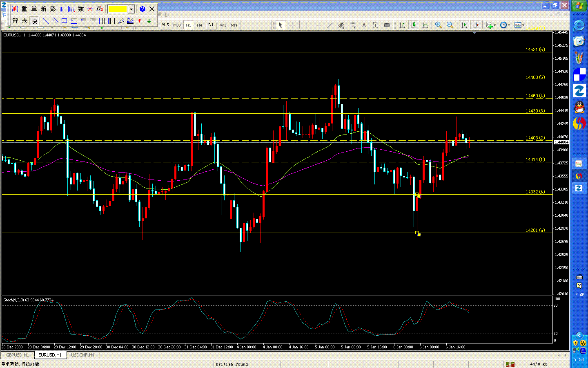This screenshot has height=368, width=588.
Task: Select the equidistant channel tool
Action: tap(341, 25)
